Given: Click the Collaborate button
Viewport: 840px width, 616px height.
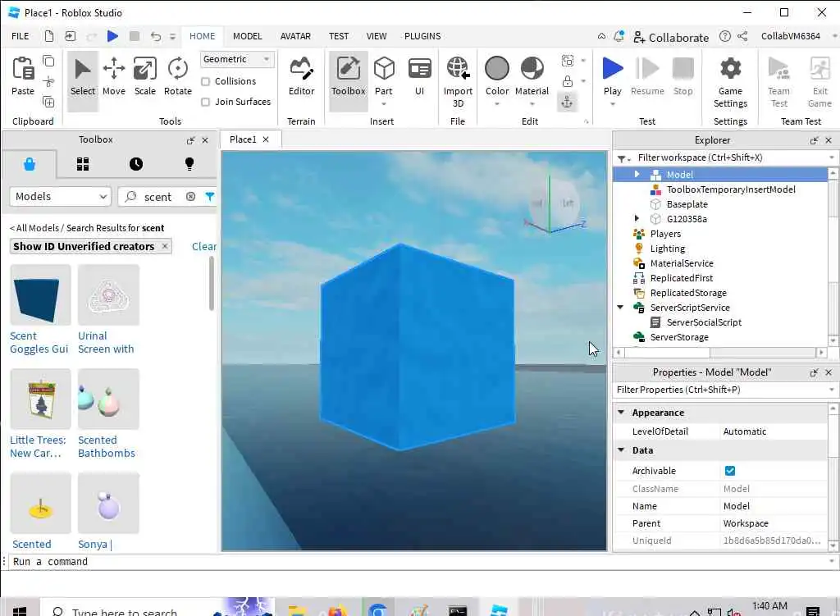Looking at the screenshot, I should click(671, 37).
